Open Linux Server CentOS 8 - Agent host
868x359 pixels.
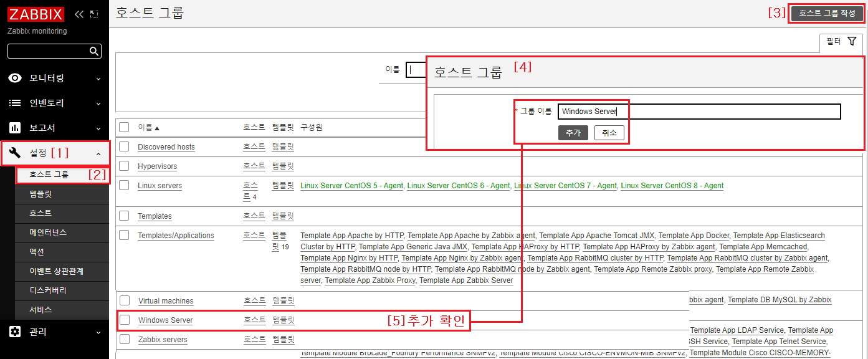[x=672, y=186]
